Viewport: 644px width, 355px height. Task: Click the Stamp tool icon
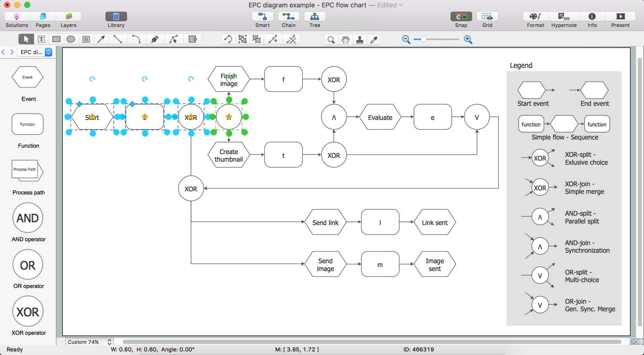[x=360, y=39]
